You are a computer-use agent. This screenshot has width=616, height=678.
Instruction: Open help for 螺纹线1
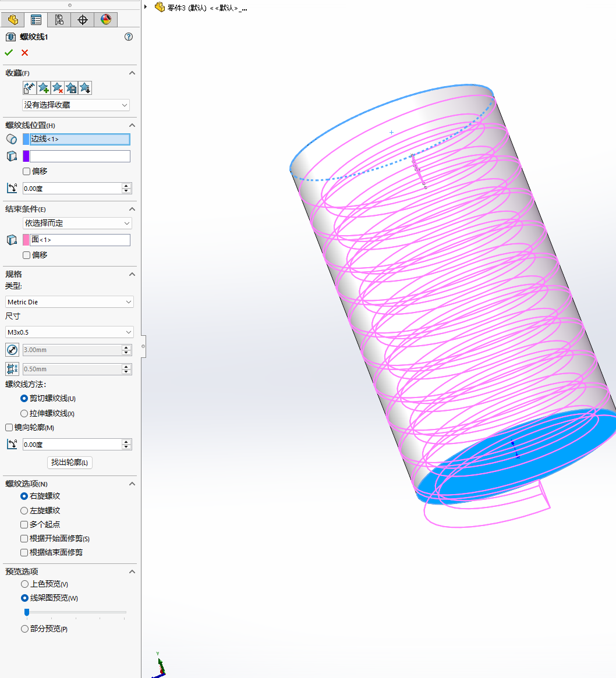coord(129,37)
